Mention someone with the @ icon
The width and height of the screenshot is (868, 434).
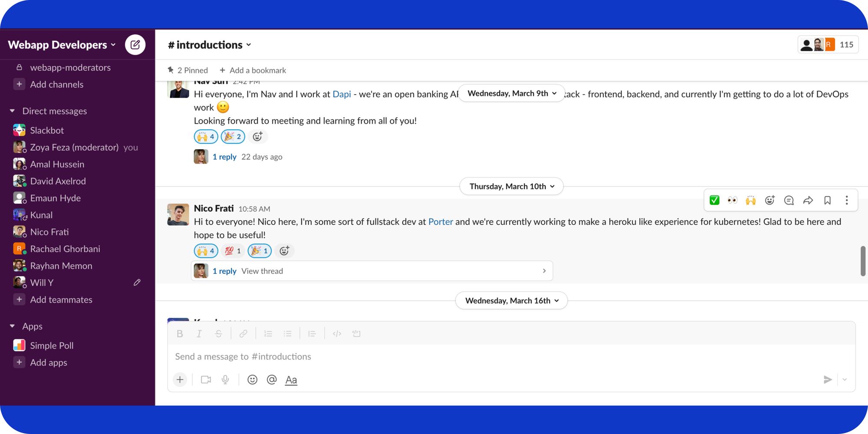pos(272,380)
